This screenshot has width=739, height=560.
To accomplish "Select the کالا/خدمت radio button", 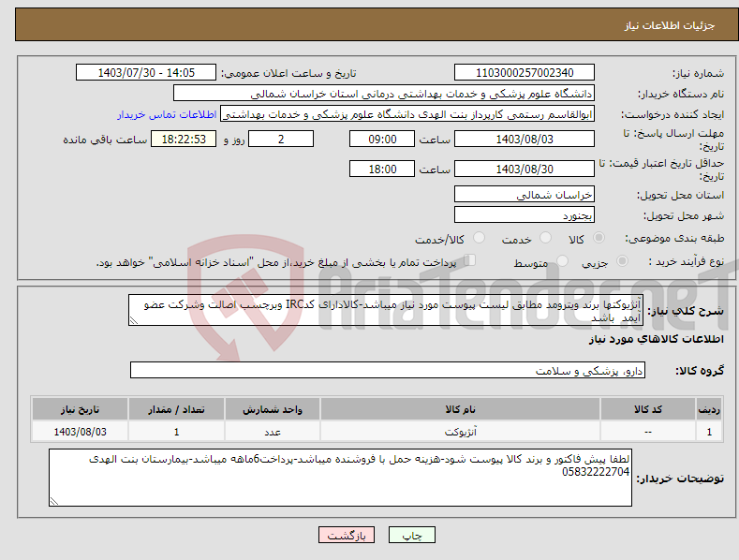I will tap(479, 238).
